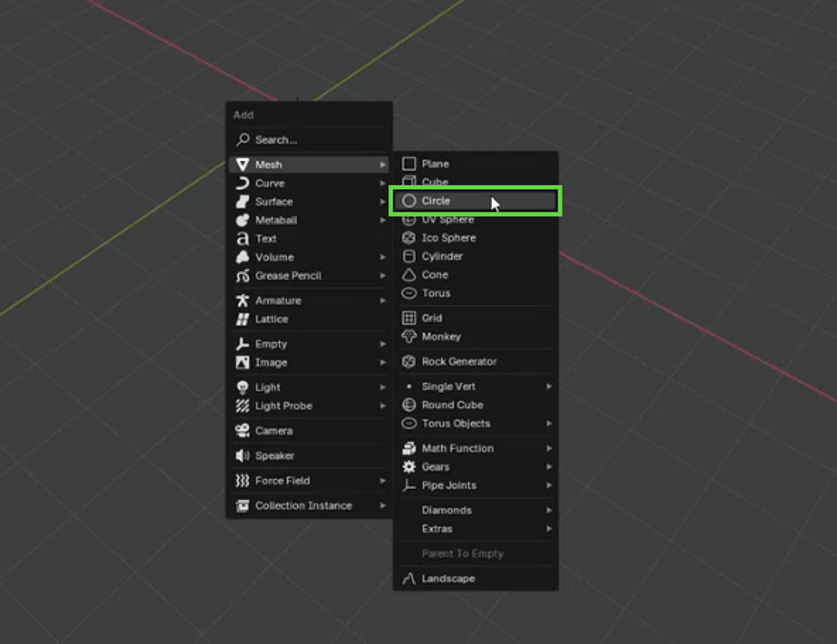
Task: Click the Ico Sphere icon
Action: click(x=409, y=238)
